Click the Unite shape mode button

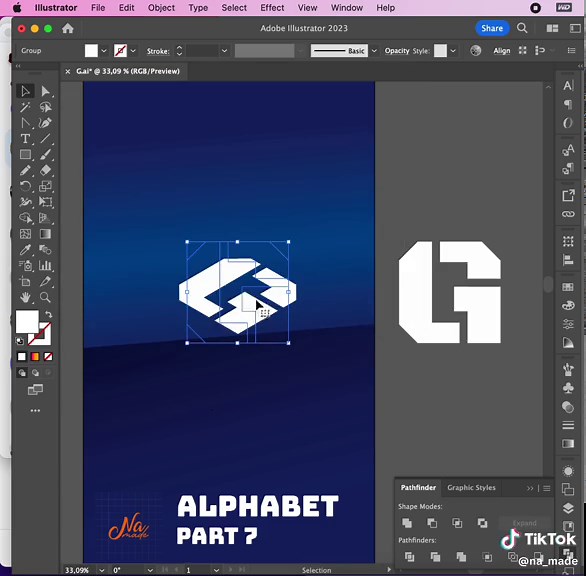tap(407, 523)
